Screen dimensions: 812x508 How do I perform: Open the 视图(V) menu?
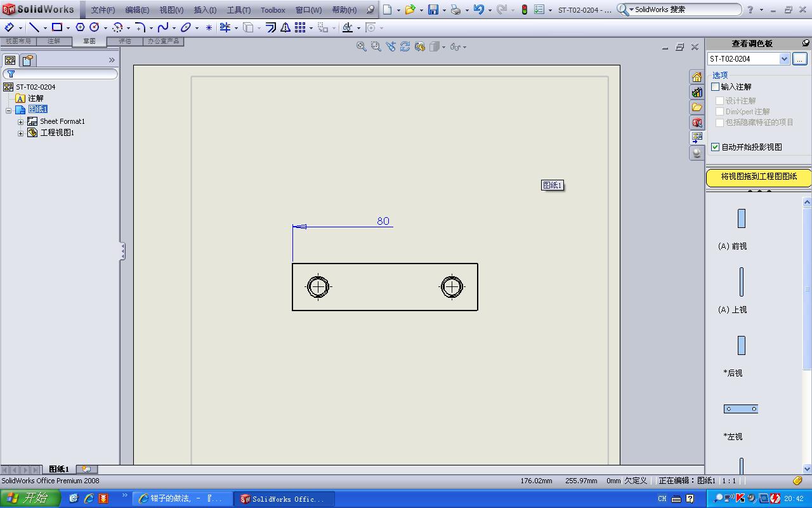click(171, 10)
